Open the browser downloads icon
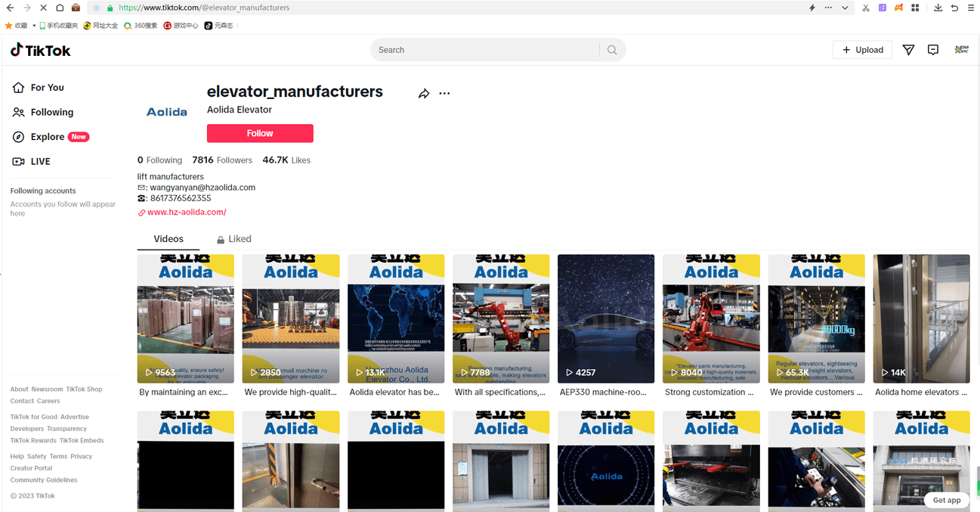Viewport: 980px width, 512px height. (938, 8)
